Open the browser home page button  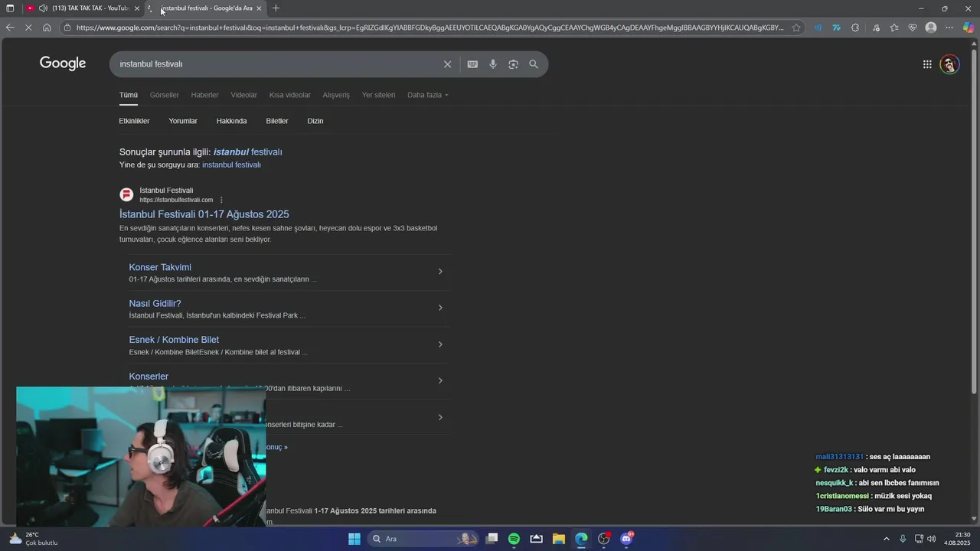[47, 28]
